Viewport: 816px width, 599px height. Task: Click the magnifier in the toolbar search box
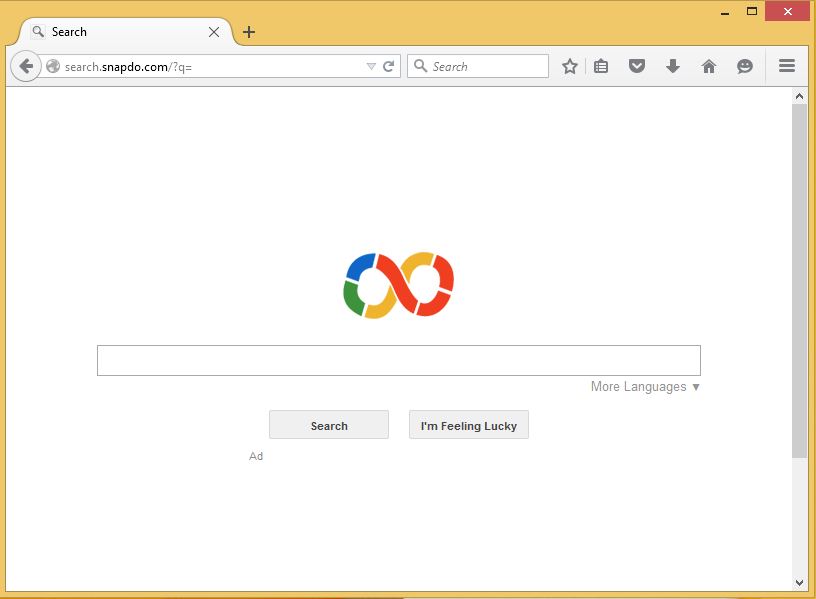tap(420, 66)
